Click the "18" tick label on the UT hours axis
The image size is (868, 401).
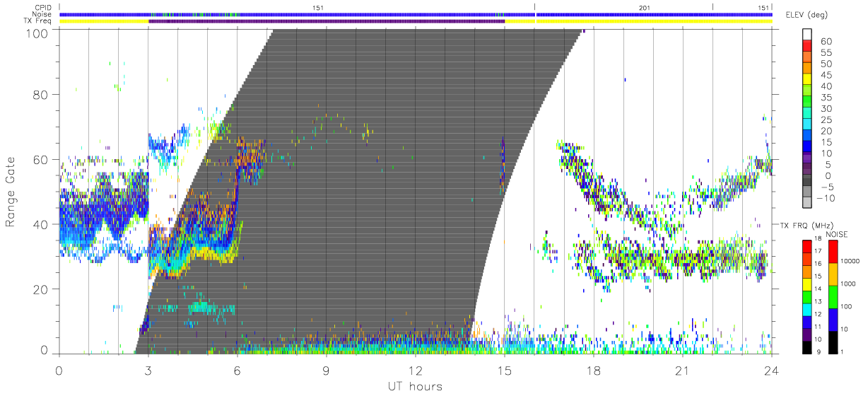point(593,370)
